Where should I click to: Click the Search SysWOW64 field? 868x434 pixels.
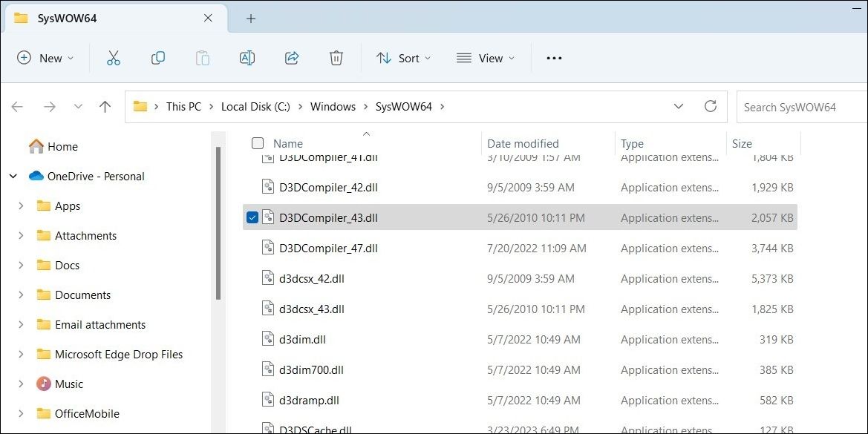pyautogui.click(x=800, y=107)
